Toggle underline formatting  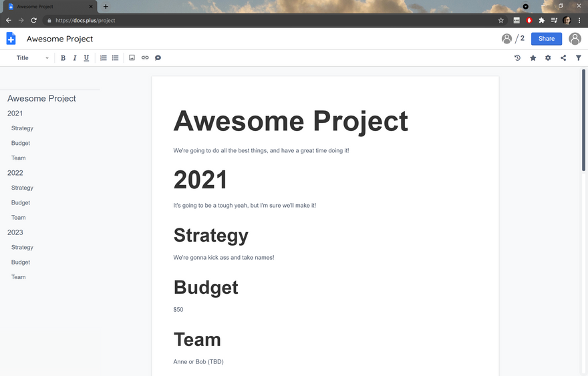86,58
